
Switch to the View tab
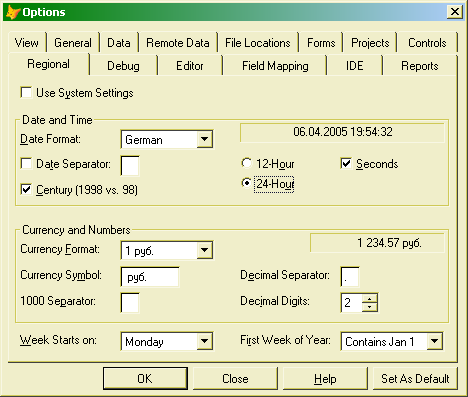point(27,43)
